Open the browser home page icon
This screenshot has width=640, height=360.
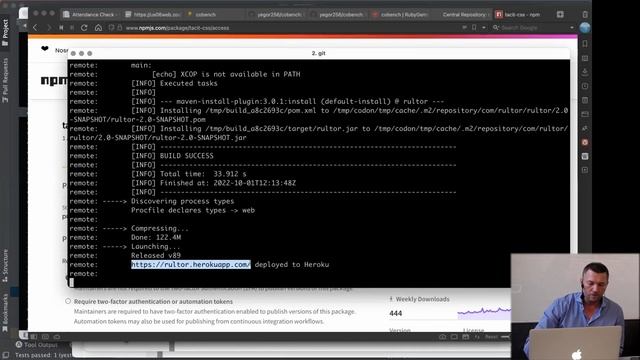pos(98,28)
